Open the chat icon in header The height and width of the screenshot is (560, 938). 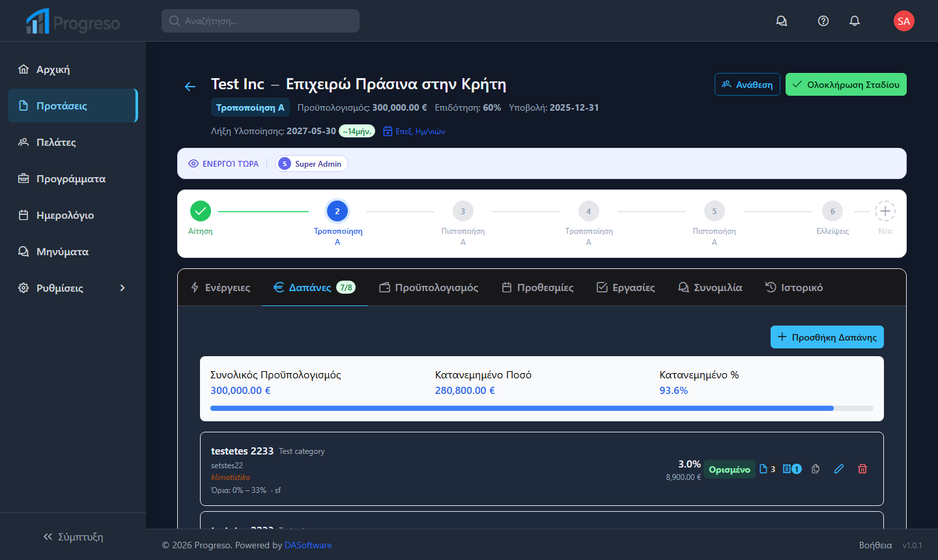(782, 21)
